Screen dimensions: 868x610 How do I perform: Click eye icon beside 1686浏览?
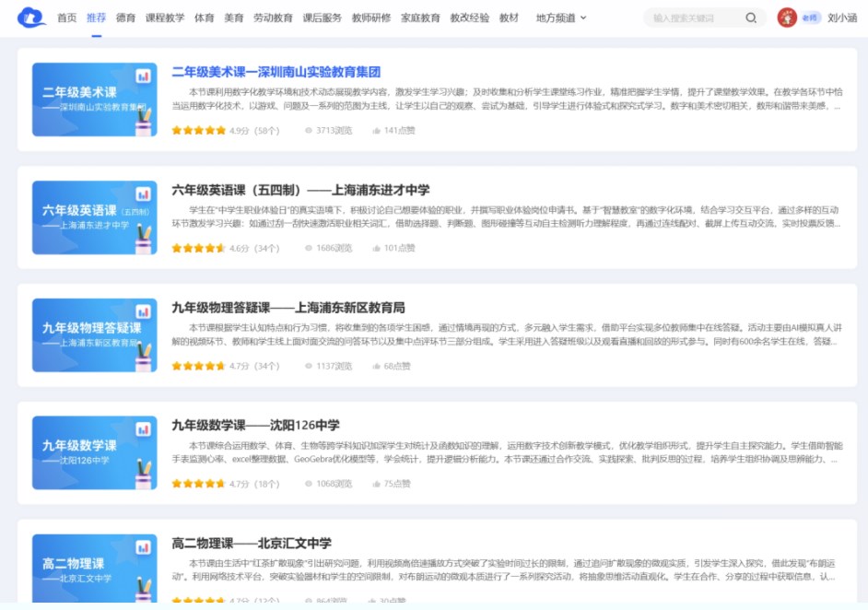click(x=309, y=248)
